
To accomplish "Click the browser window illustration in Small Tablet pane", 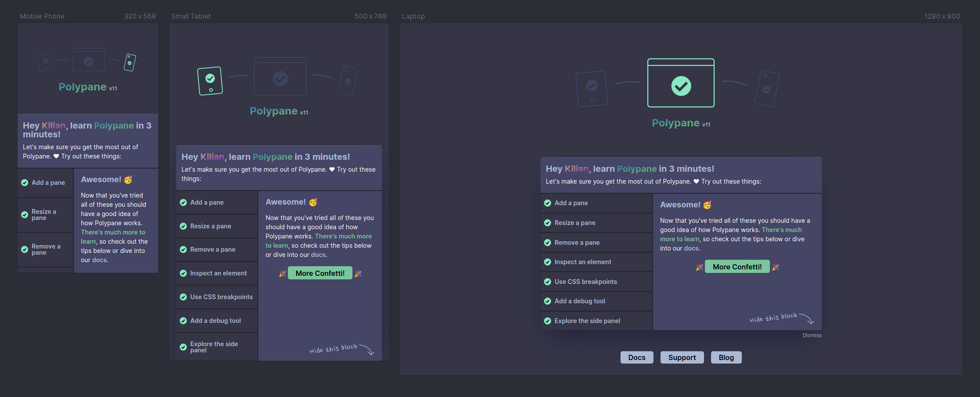I will tap(280, 76).
